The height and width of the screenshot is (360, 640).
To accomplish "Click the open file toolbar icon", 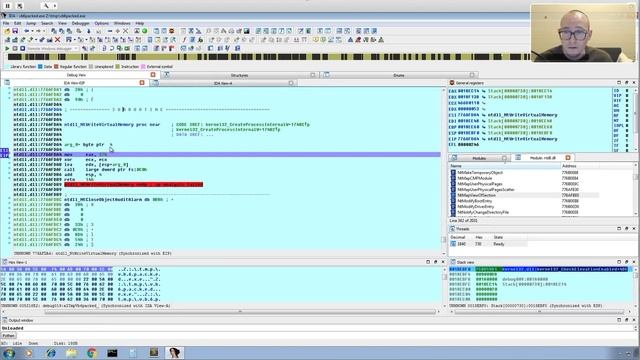I will pos(7,31).
